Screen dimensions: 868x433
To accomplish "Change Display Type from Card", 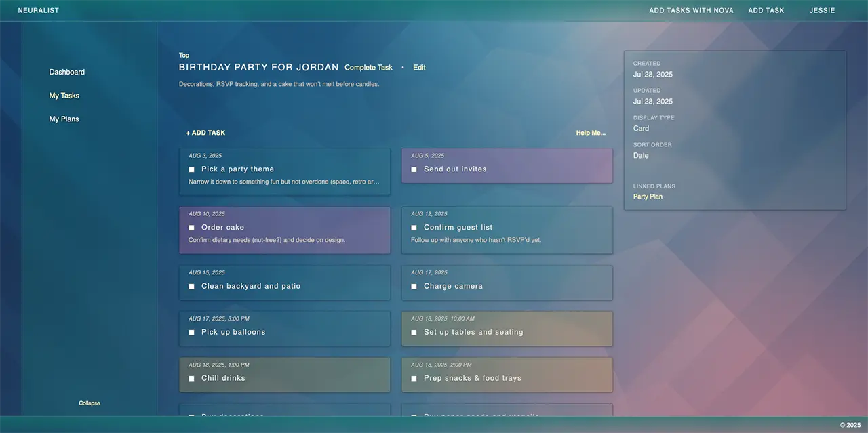I will (x=641, y=128).
